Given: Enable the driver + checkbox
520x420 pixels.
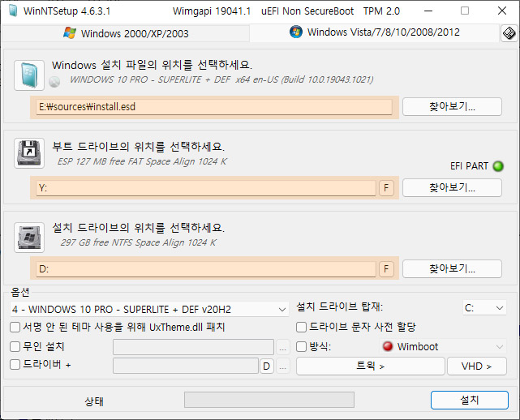Looking at the screenshot, I should click(x=15, y=365).
